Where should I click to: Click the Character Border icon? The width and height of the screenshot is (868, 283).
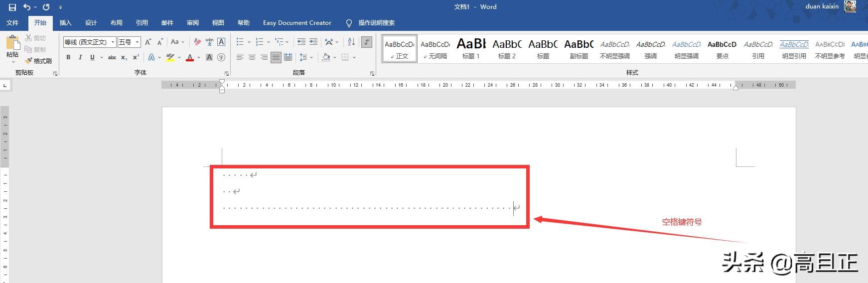[x=221, y=42]
